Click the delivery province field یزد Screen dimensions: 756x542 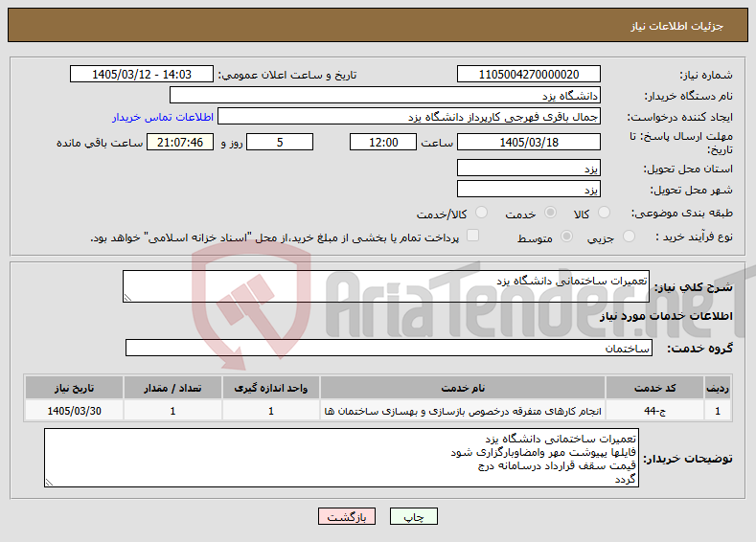(x=528, y=169)
